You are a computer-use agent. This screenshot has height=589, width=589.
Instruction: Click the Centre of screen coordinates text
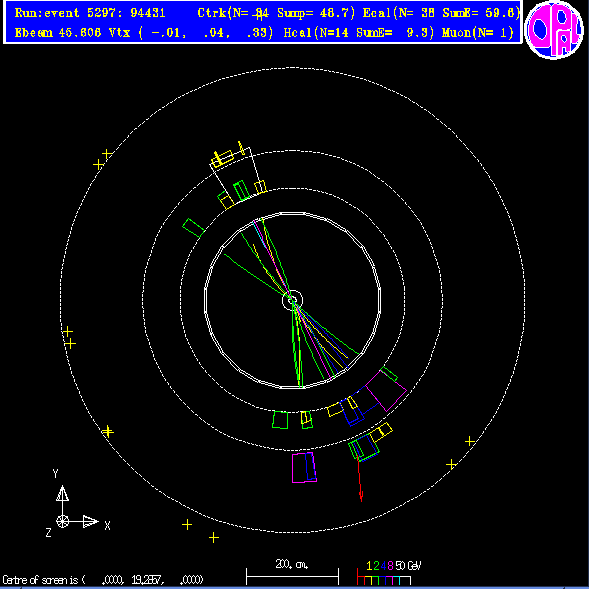pyautogui.click(x=102, y=580)
